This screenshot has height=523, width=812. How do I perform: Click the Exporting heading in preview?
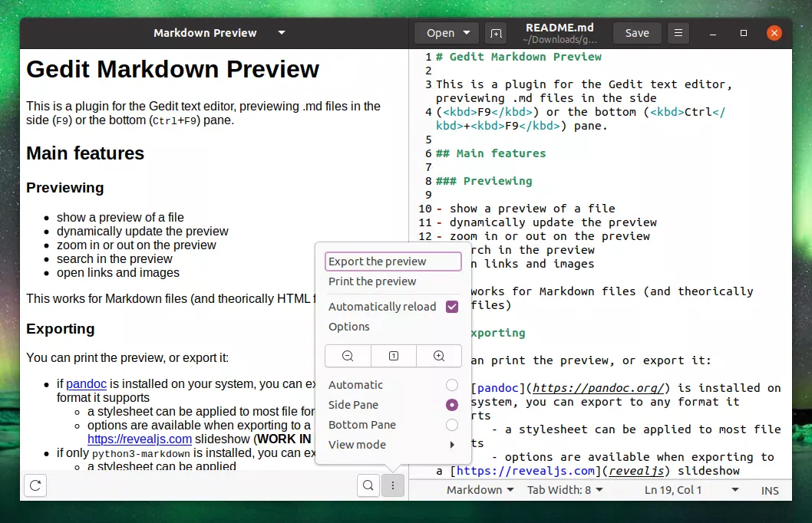click(61, 329)
